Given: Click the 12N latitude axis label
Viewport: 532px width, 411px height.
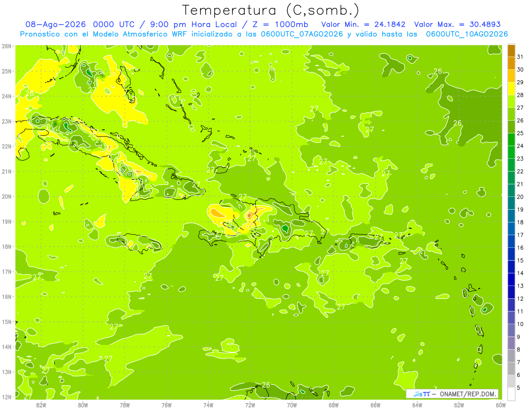Looking at the screenshot, I should tap(7, 397).
